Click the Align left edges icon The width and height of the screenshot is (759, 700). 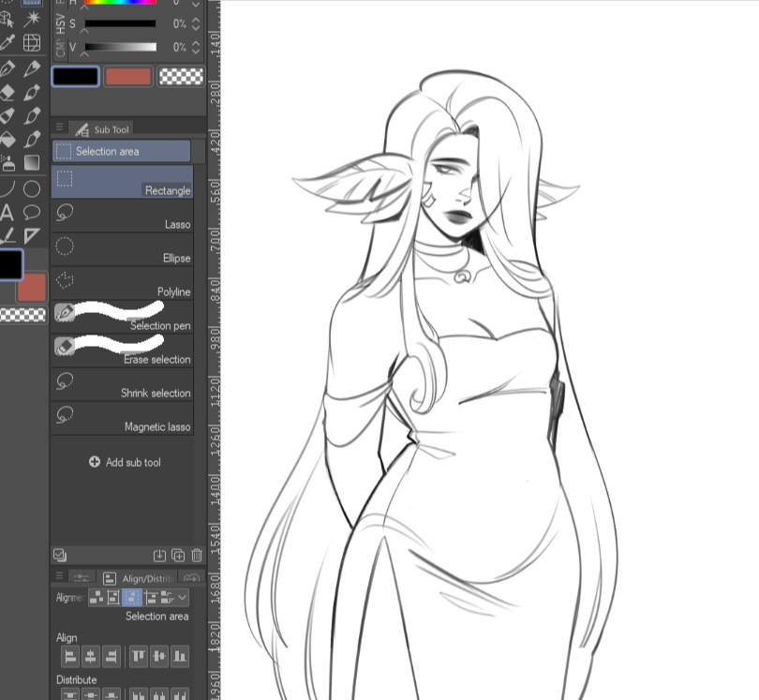click(x=68, y=657)
